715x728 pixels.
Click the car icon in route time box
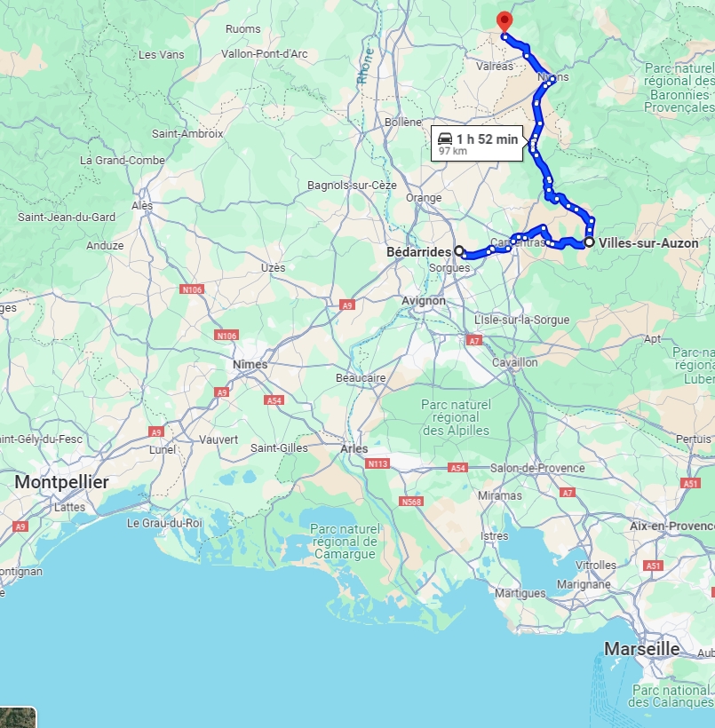tap(445, 138)
